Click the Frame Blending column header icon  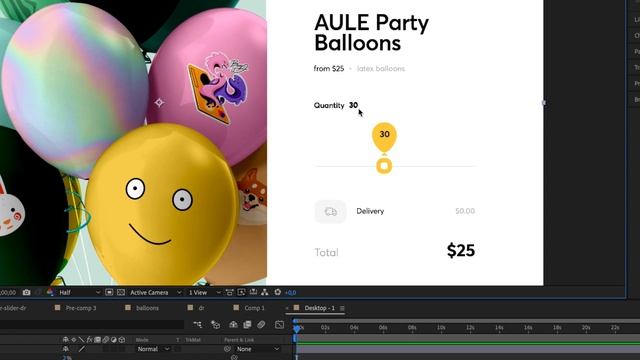[x=98, y=340]
